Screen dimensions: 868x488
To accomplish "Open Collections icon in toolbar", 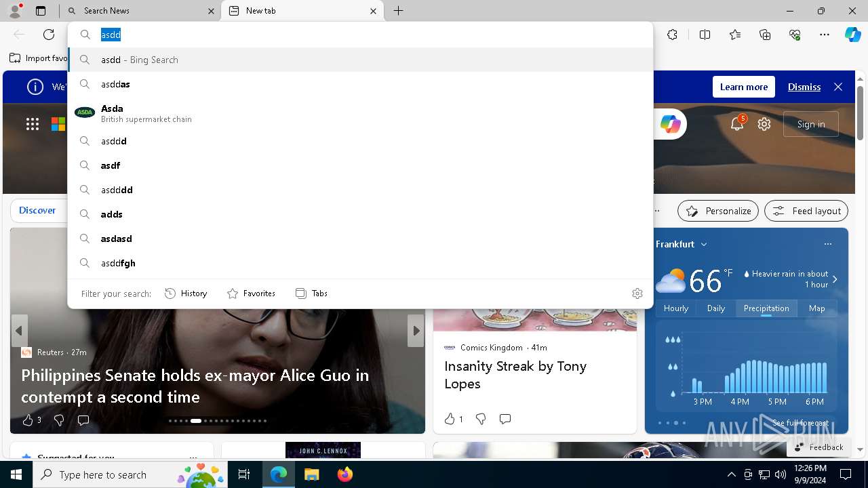I will (765, 35).
